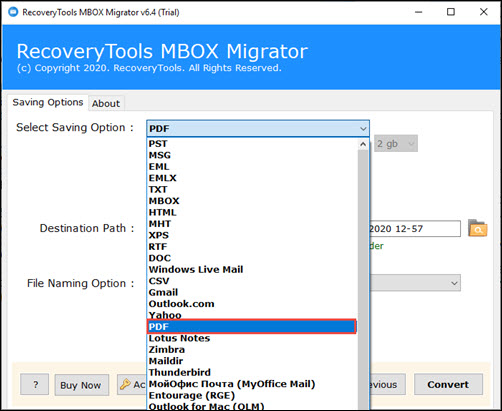502x411 pixels.
Task: Click the Buy Now button
Action: [82, 385]
